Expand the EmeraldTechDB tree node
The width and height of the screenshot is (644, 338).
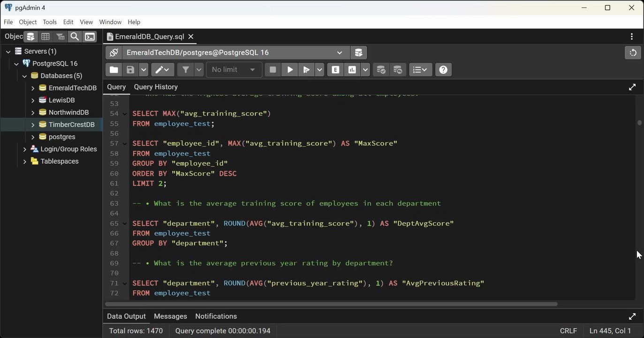33,88
